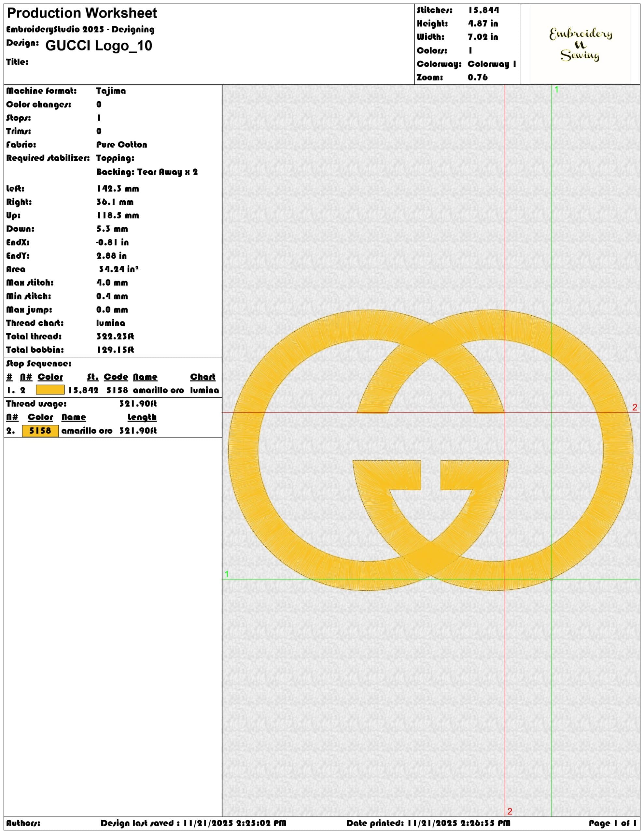Image resolution: width=644 pixels, height=834 pixels.
Task: Click the Zoom value 0.76
Action: point(478,78)
